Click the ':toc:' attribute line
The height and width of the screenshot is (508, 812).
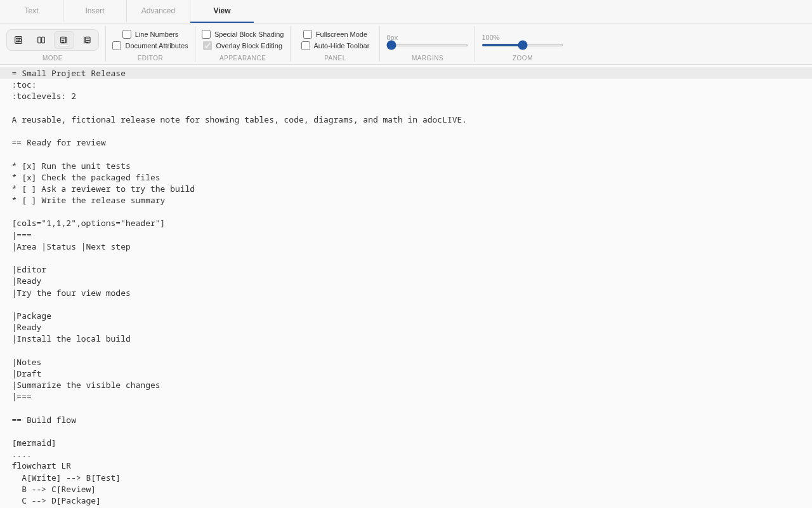pyautogui.click(x=24, y=84)
